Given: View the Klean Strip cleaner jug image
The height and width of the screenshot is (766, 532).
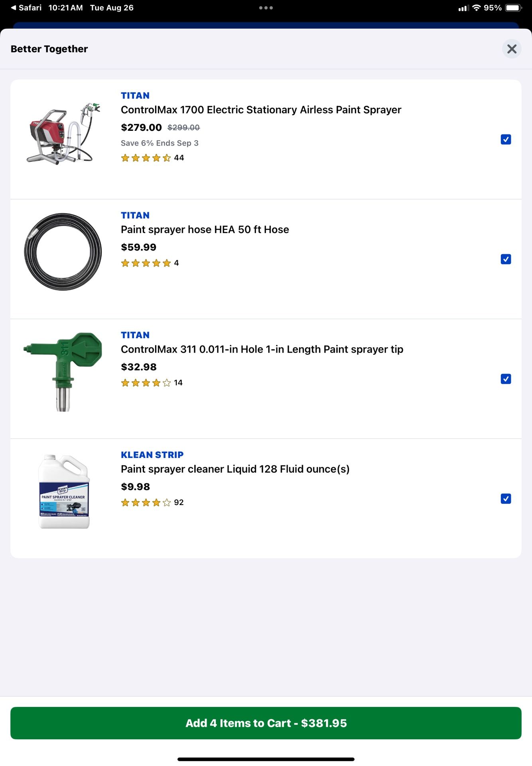Looking at the screenshot, I should tap(64, 492).
